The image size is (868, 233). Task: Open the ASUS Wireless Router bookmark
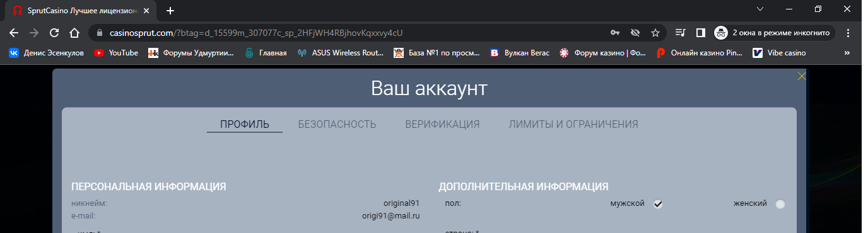tap(341, 53)
